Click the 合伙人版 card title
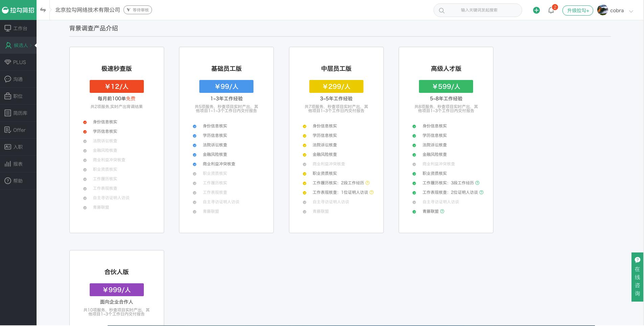The width and height of the screenshot is (644, 326). pyautogui.click(x=117, y=272)
